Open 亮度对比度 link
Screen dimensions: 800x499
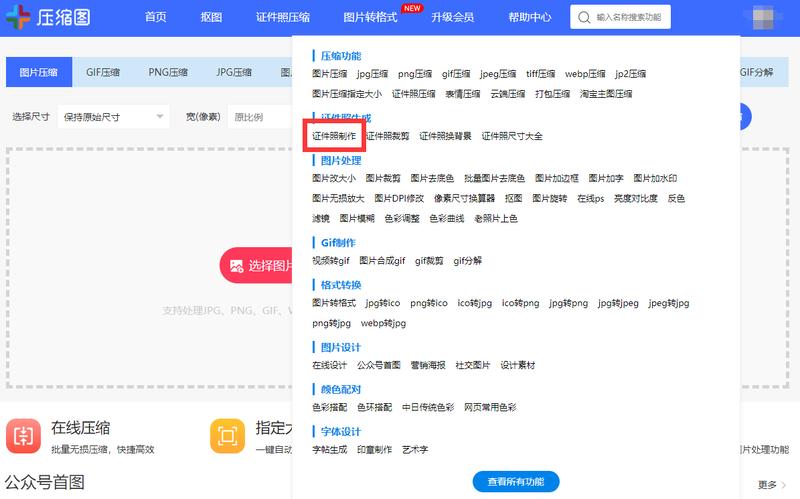(636, 198)
